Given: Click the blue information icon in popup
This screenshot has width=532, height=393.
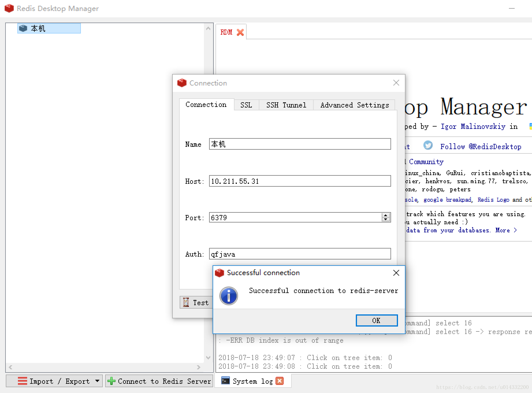Looking at the screenshot, I should pos(229,296).
